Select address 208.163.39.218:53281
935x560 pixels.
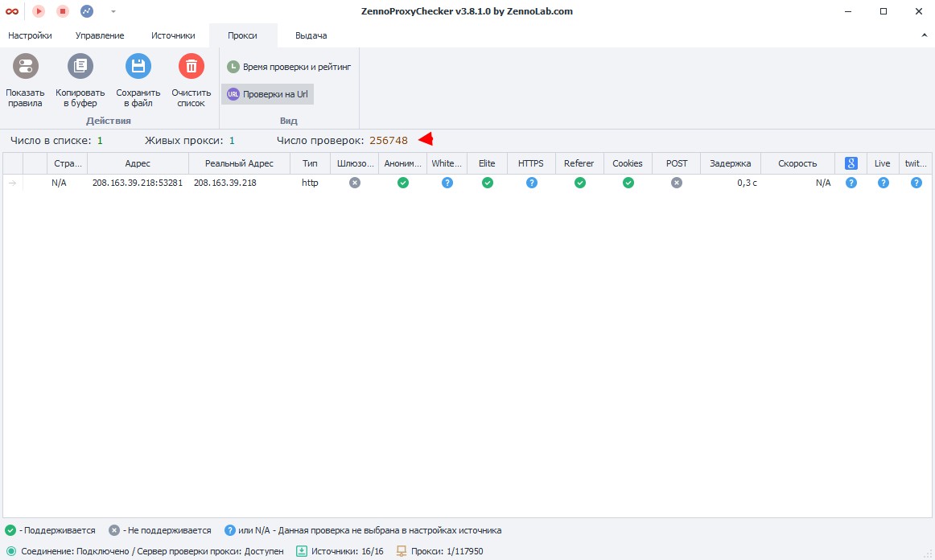tap(138, 183)
